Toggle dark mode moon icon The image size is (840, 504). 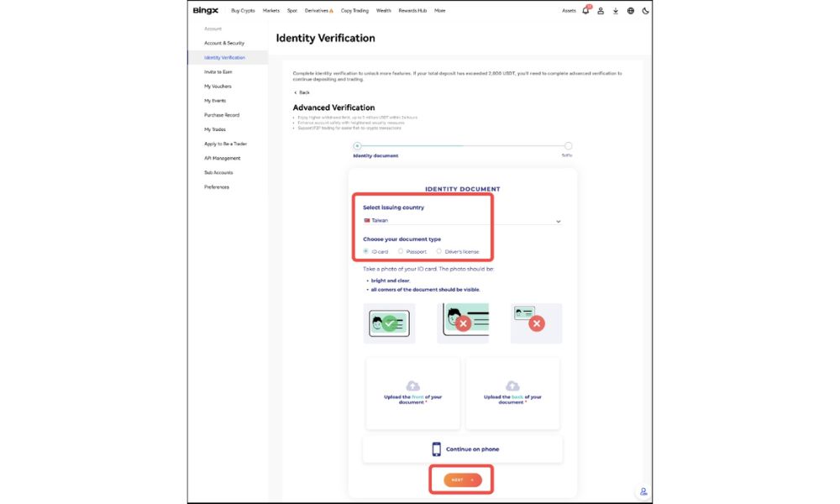point(645,11)
